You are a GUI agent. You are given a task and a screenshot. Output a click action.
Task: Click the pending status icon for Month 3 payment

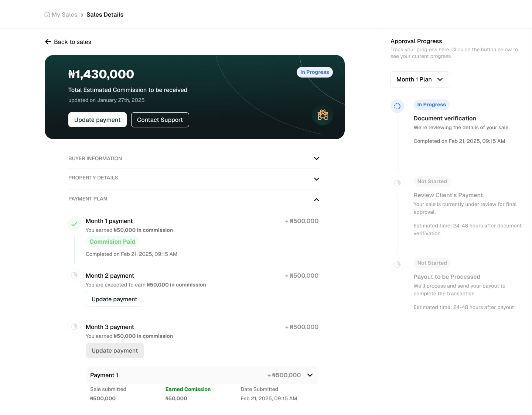74,326
